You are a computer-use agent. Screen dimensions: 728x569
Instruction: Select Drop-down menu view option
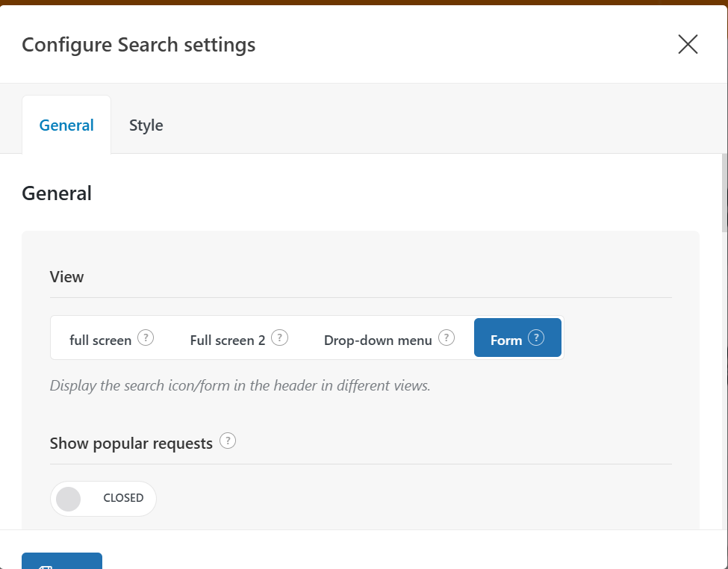click(389, 338)
